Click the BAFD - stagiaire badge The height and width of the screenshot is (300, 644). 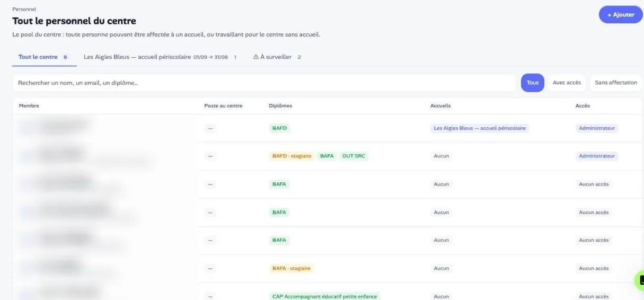pyautogui.click(x=292, y=156)
